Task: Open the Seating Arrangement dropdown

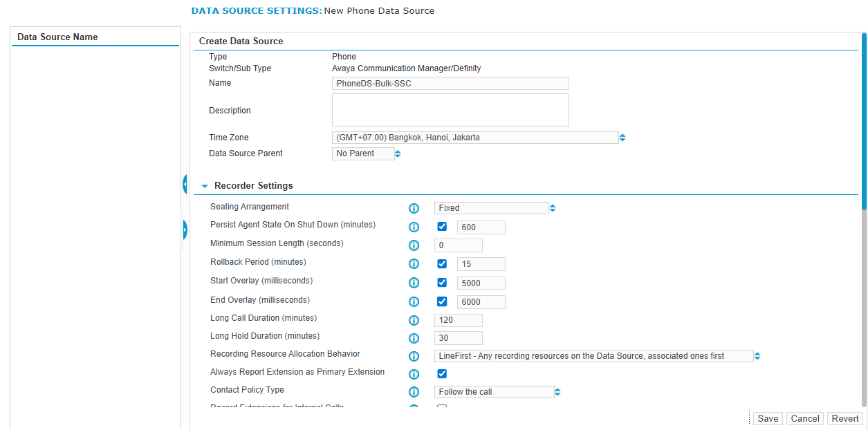Action: [495, 208]
